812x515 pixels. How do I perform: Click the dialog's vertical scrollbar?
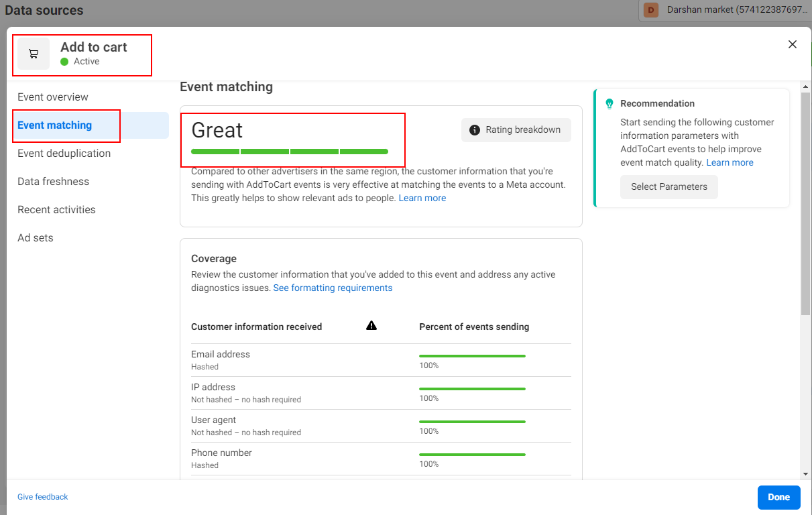[x=805, y=201]
